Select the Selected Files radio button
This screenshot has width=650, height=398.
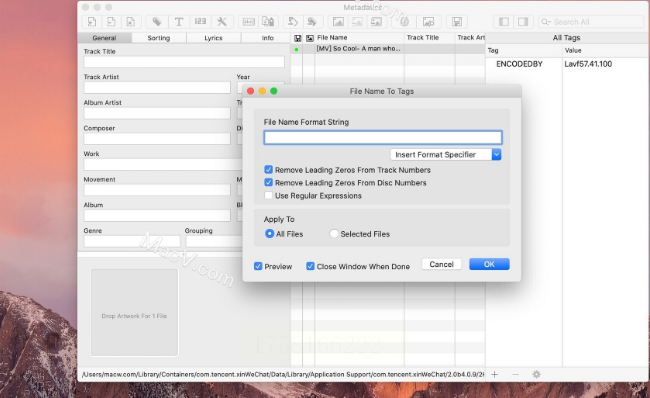tap(334, 234)
